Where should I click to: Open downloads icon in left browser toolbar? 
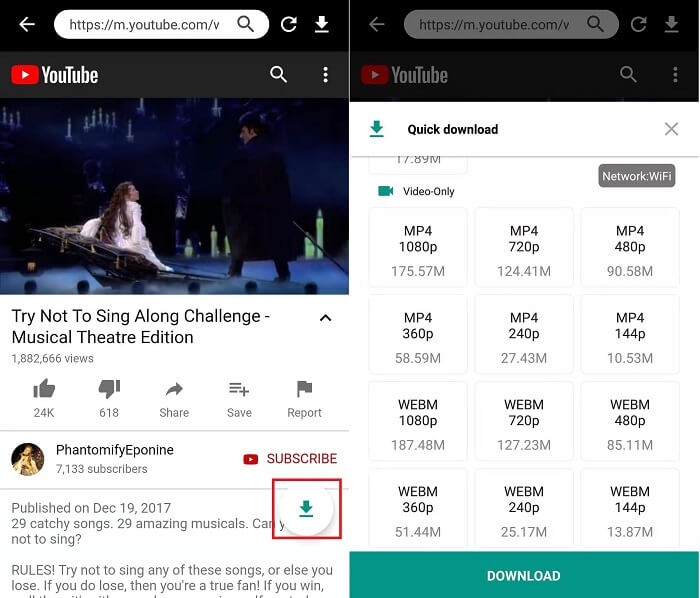tap(321, 24)
